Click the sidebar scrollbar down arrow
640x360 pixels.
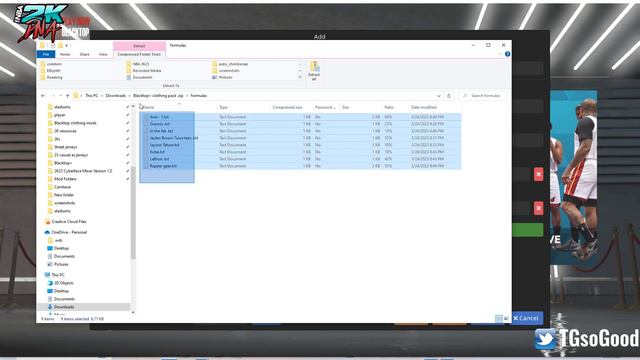click(133, 312)
